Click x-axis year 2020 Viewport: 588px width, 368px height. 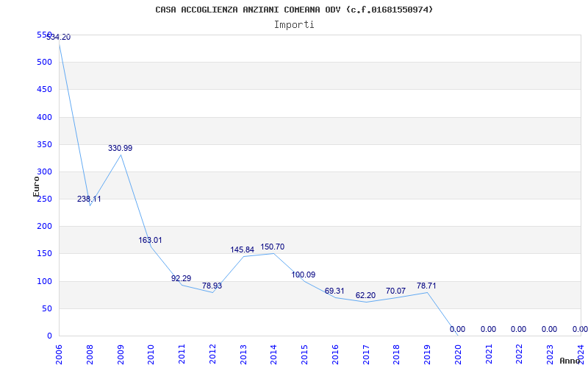click(x=458, y=356)
